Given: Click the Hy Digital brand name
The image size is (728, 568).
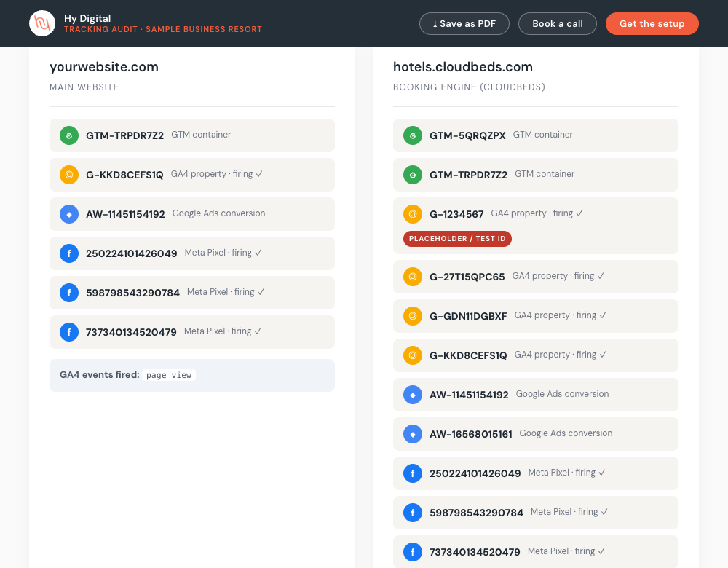Looking at the screenshot, I should click(x=87, y=19).
